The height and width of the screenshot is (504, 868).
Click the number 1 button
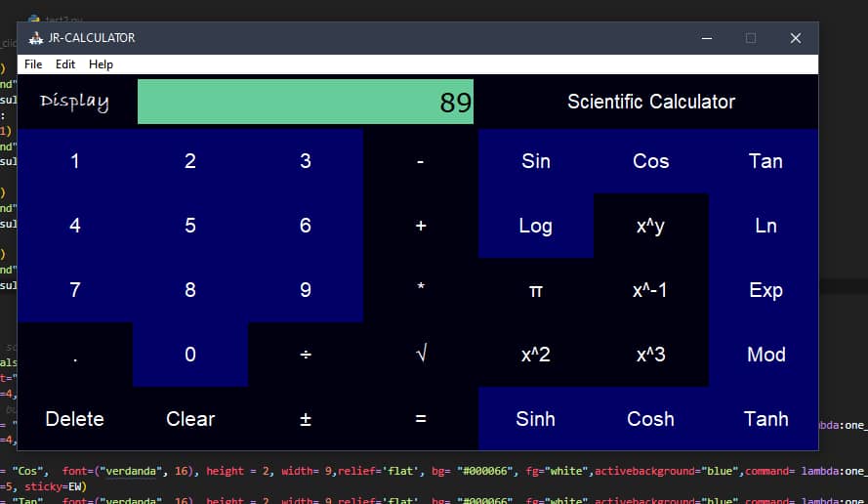coord(75,161)
